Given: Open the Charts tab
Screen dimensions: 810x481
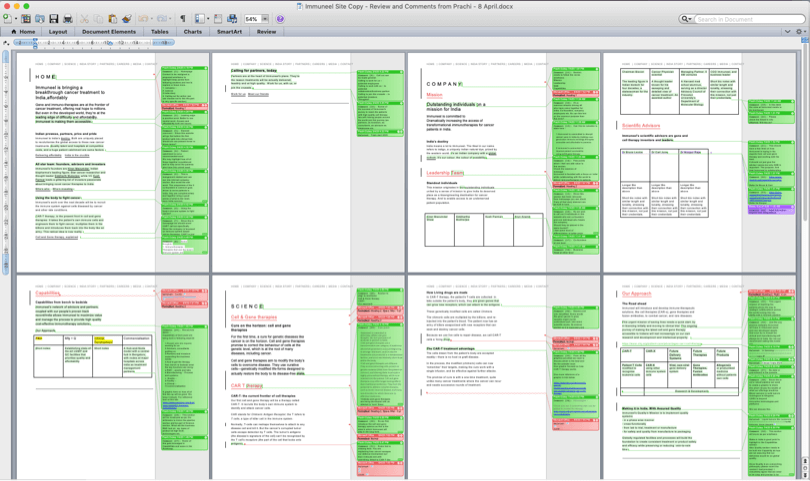Looking at the screenshot, I should (193, 32).
